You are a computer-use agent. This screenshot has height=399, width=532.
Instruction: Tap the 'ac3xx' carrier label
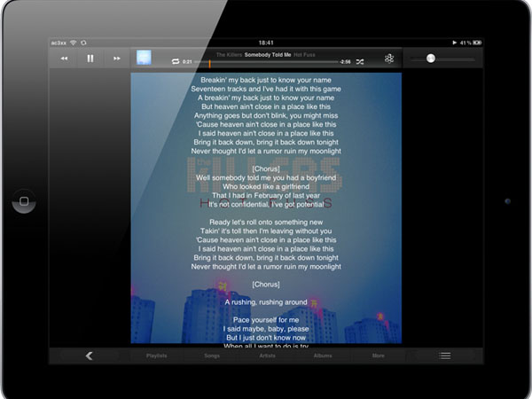pos(59,43)
